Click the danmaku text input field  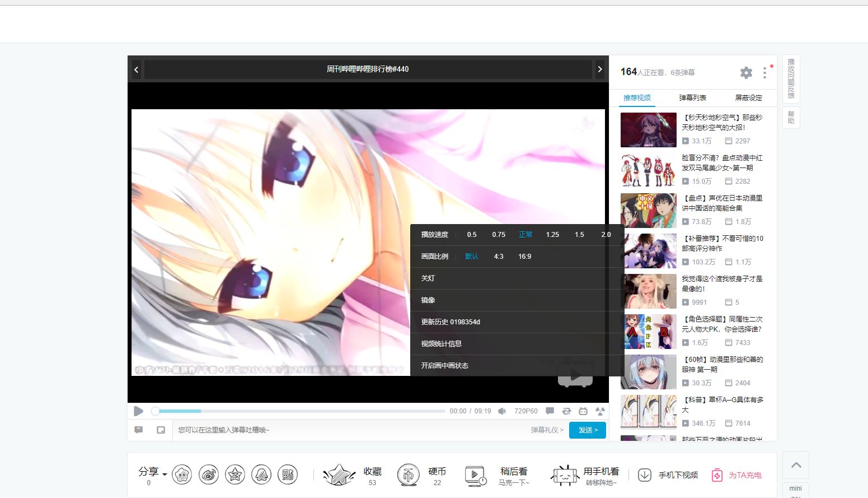tap(347, 430)
